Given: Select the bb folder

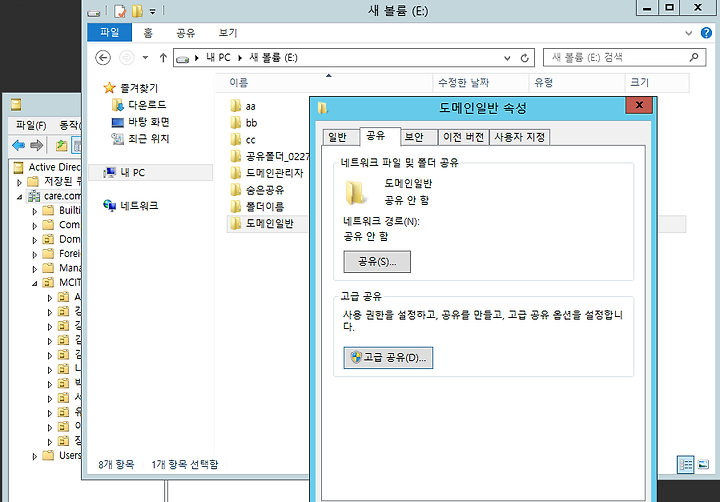Looking at the screenshot, I should [x=243, y=123].
